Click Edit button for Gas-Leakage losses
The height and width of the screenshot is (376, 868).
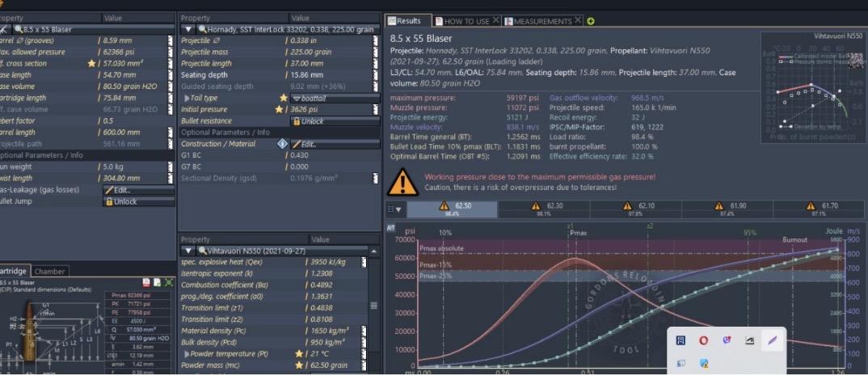click(139, 190)
